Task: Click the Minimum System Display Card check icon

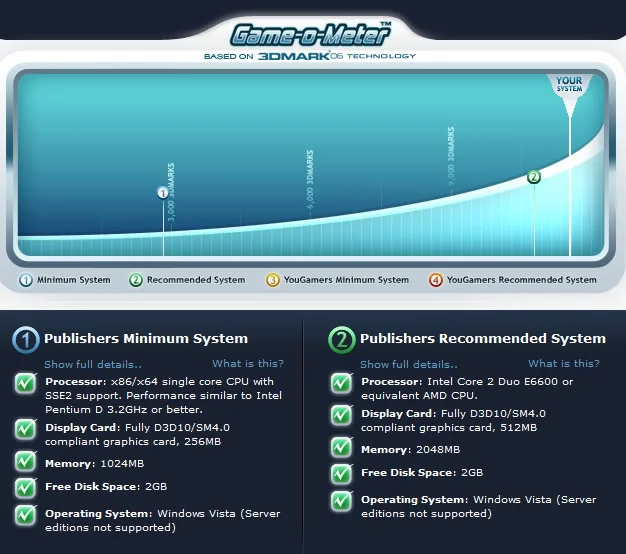Action: pos(26,429)
